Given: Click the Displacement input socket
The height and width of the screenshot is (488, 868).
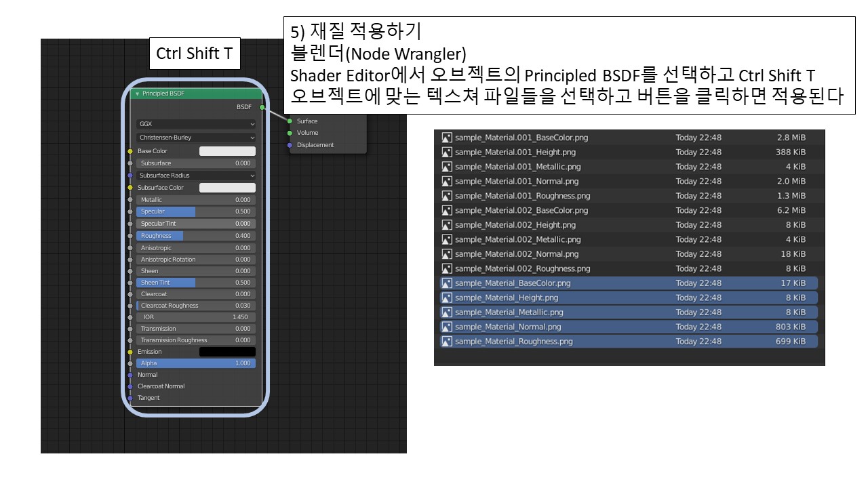Looking at the screenshot, I should tap(290, 145).
